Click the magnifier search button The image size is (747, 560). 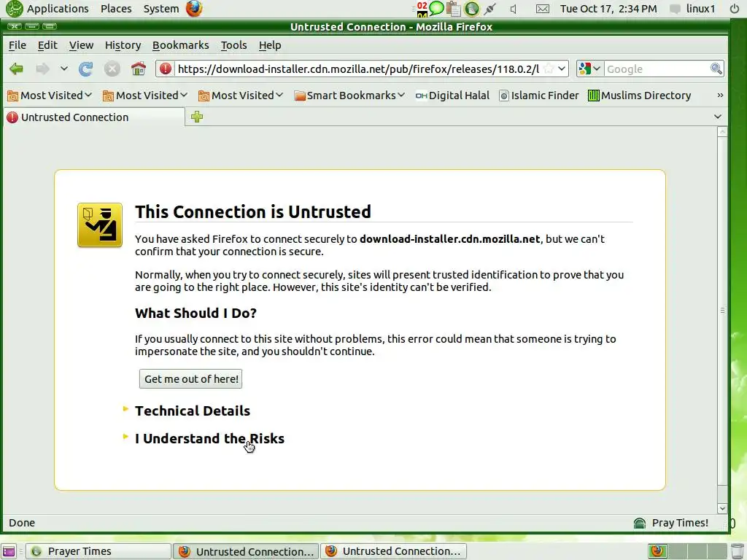point(716,69)
